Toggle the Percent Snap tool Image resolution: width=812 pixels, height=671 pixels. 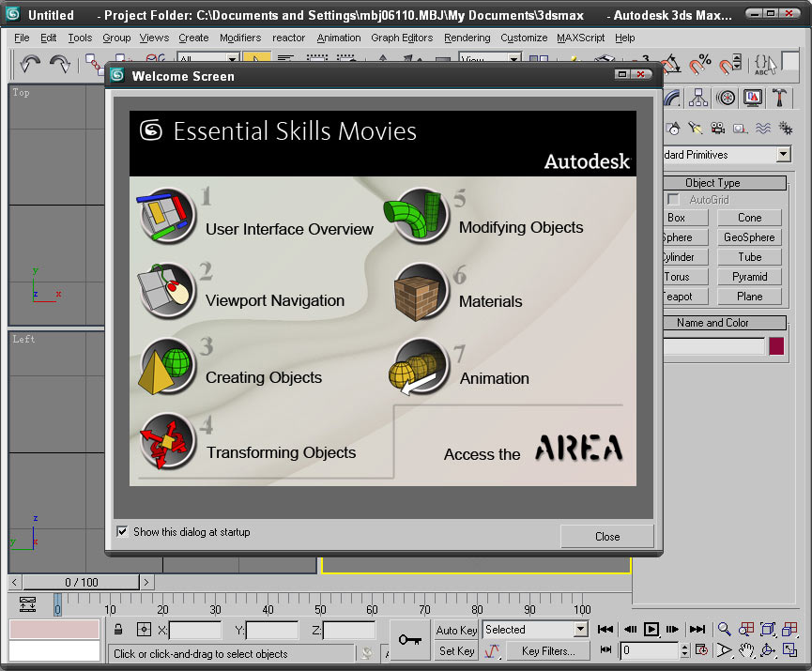click(x=700, y=64)
